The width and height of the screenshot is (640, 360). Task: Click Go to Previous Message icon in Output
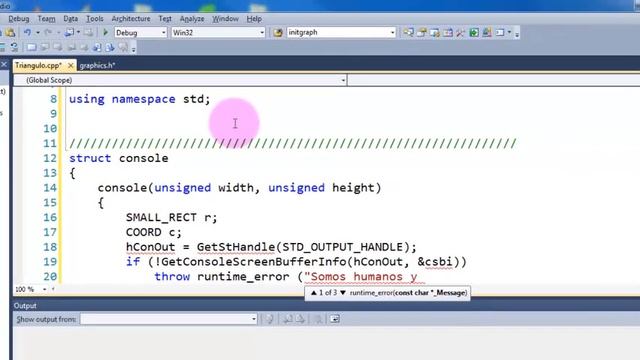click(x=288, y=319)
